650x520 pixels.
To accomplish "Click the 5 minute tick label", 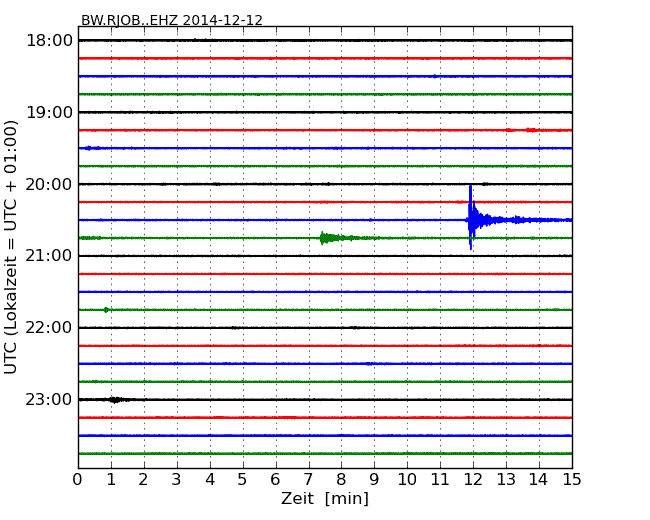I will [242, 479].
